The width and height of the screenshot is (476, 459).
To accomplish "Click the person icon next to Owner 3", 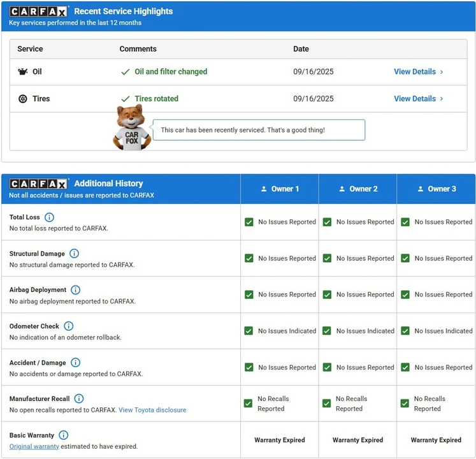I will 421,189.
